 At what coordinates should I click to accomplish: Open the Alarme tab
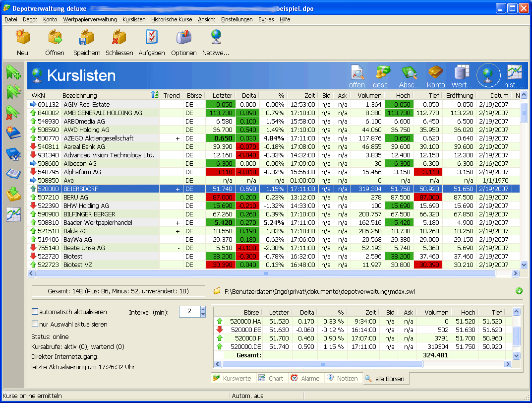pos(305,378)
